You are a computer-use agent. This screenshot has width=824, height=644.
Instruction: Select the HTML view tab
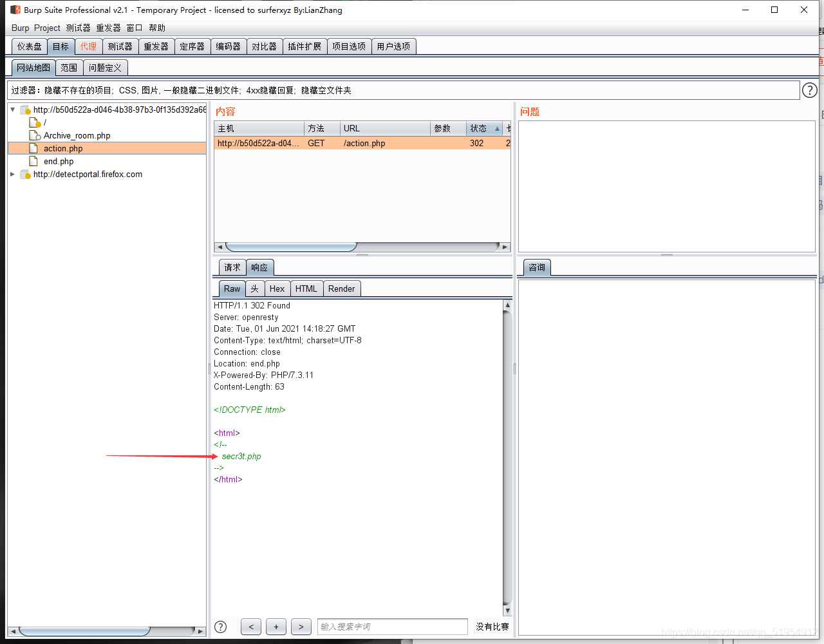(x=306, y=289)
